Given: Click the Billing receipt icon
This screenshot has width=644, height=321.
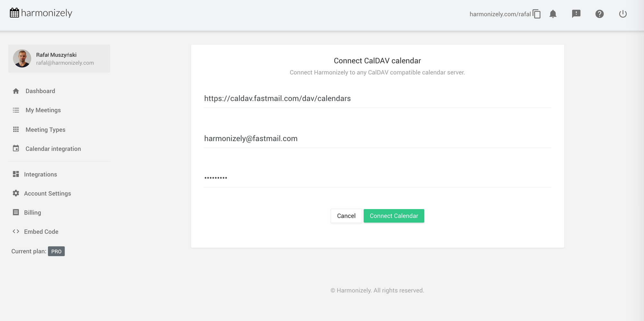Looking at the screenshot, I should (x=16, y=212).
